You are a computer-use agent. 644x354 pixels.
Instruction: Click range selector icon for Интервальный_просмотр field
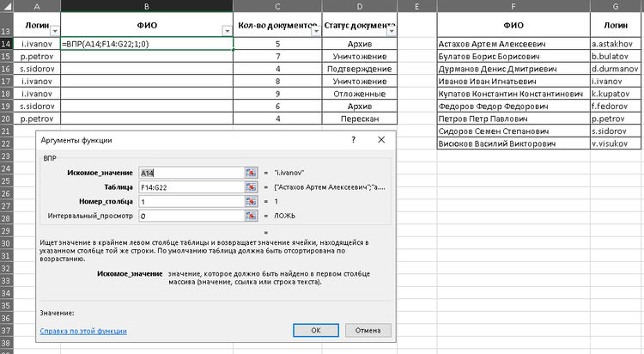coord(251,216)
